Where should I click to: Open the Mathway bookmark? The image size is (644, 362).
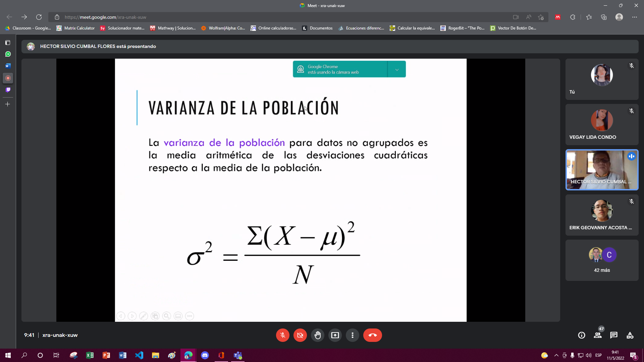coord(173,28)
